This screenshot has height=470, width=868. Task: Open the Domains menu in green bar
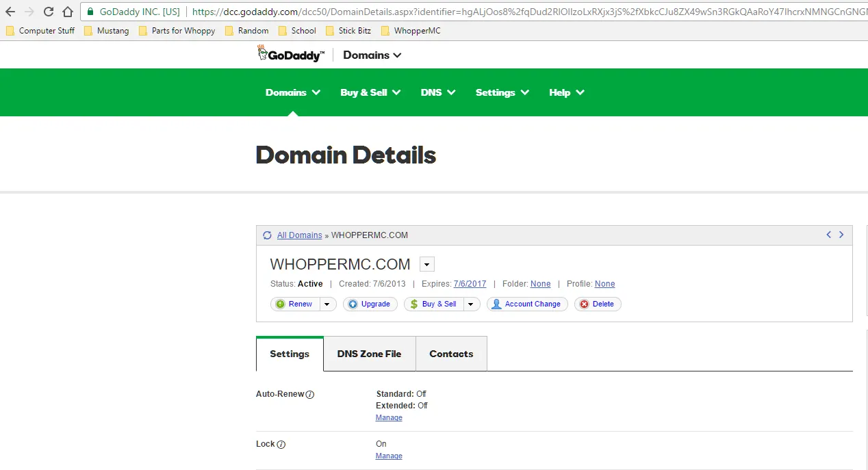pos(293,92)
